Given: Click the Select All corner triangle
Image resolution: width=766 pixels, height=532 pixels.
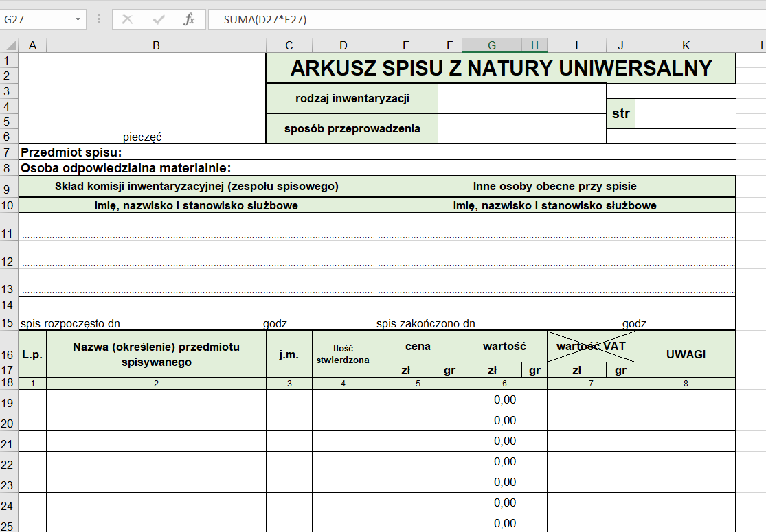Looking at the screenshot, I should tap(10, 45).
